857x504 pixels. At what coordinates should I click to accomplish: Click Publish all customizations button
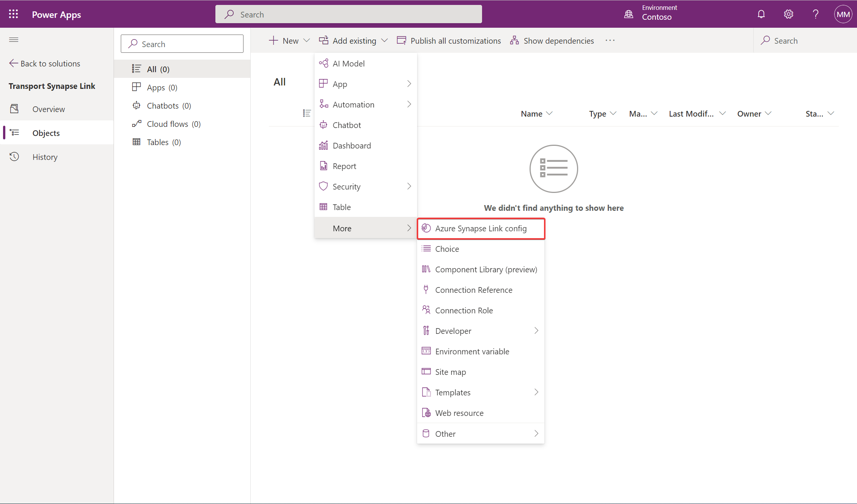click(449, 40)
